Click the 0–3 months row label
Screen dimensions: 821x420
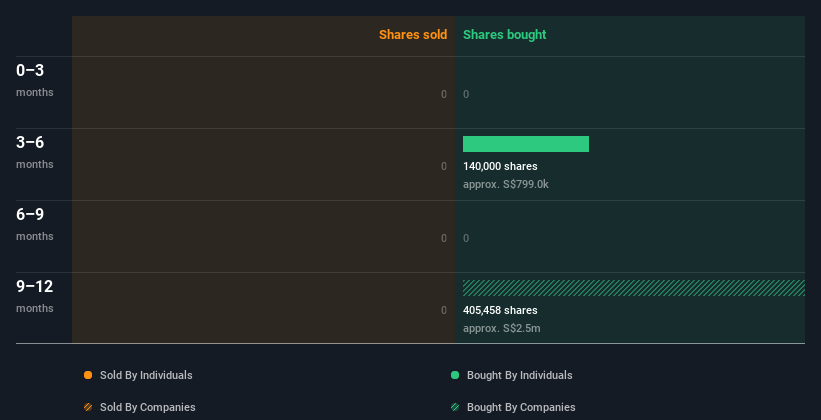(35, 80)
